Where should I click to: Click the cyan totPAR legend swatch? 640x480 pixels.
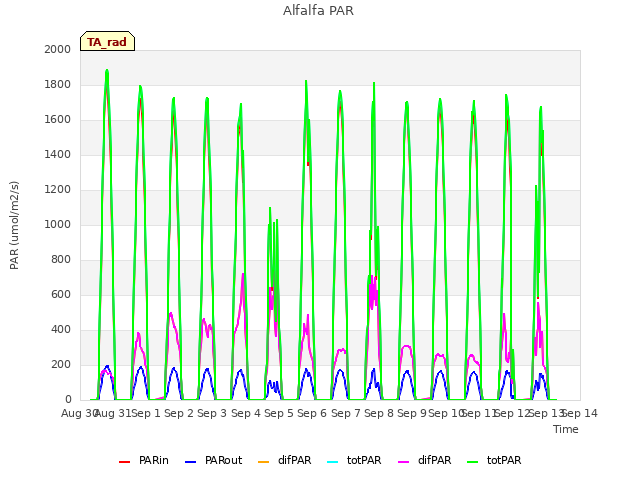(333, 462)
